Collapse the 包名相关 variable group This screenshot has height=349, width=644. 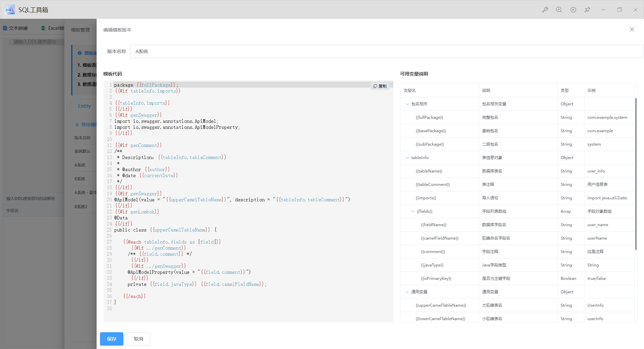click(407, 104)
